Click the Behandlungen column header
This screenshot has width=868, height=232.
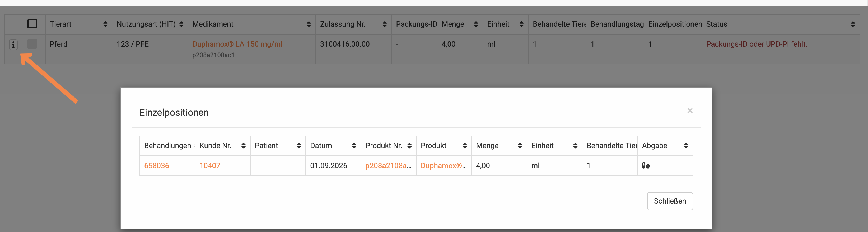[x=167, y=146]
